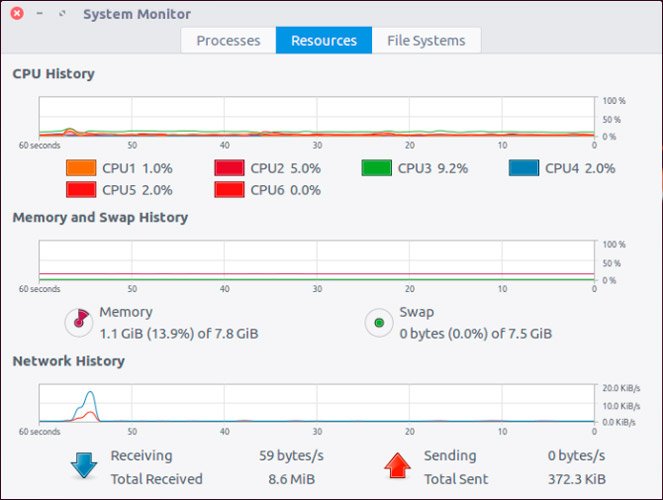This screenshot has height=500, width=663.
Task: Click the '59 bytes/s' receiving value
Action: [291, 456]
